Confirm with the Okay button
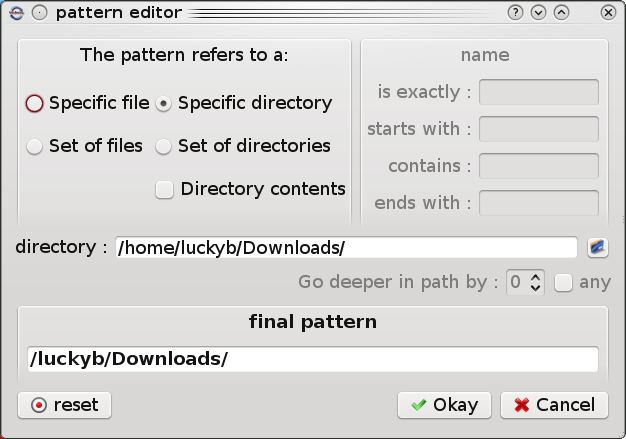This screenshot has height=439, width=626. 444,405
